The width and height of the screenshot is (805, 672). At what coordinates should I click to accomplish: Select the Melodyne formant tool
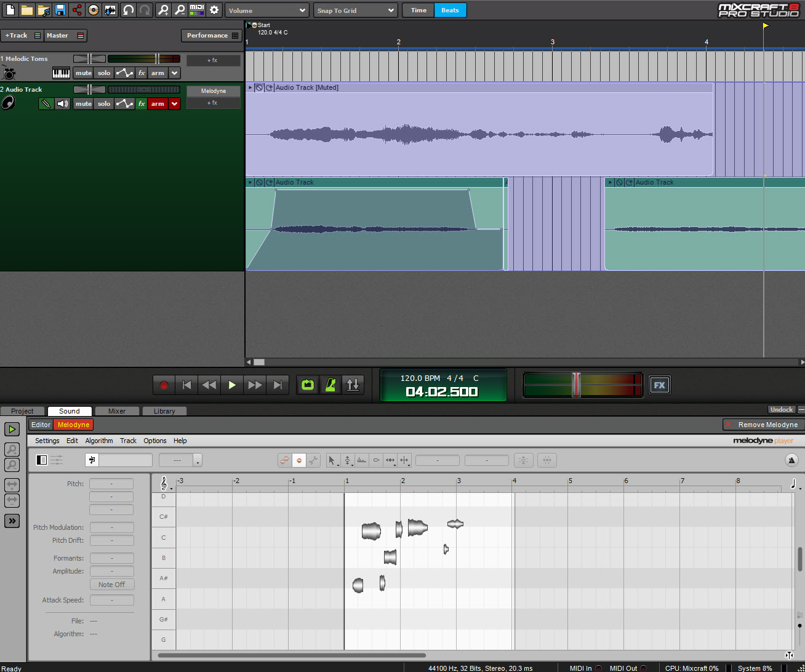click(x=362, y=460)
